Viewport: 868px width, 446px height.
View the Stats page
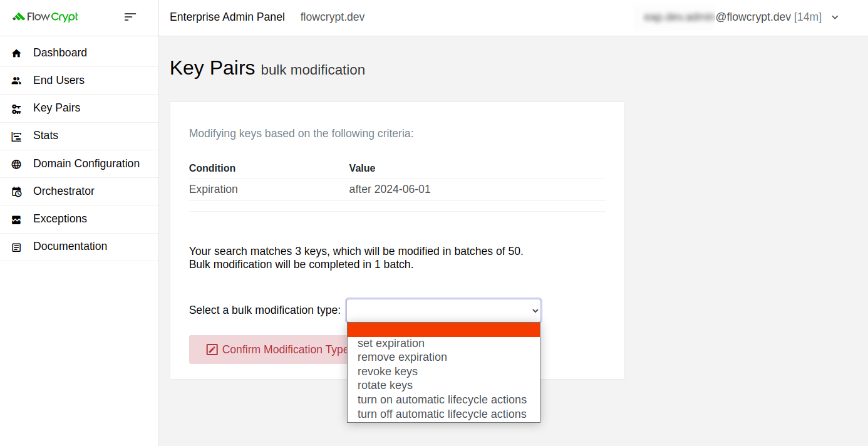point(79,135)
